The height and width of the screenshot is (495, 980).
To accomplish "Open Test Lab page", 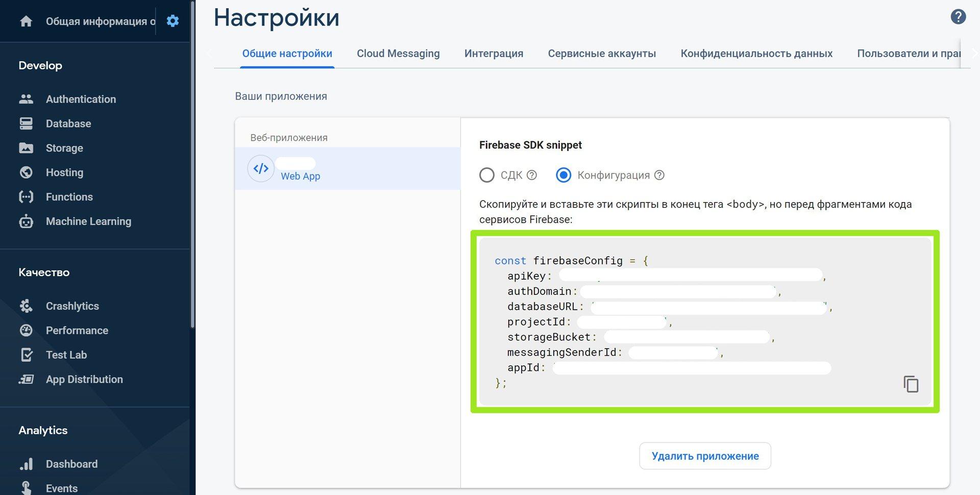I will [66, 355].
